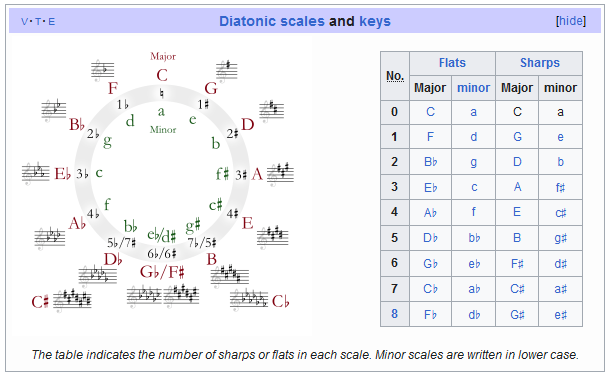
Task: Click the E♭ major key label in circle
Action: click(63, 174)
